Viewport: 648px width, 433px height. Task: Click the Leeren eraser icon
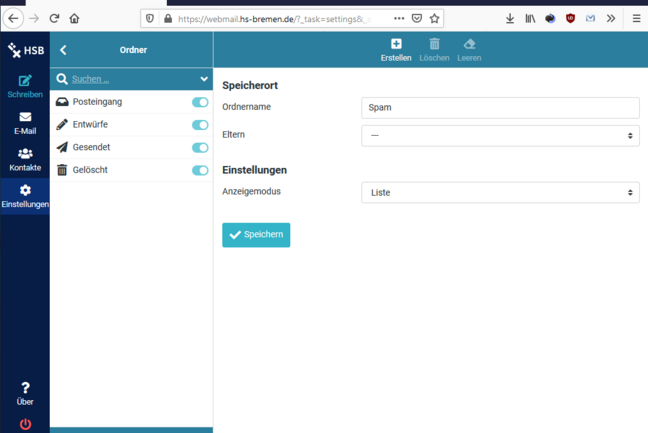[x=469, y=44]
